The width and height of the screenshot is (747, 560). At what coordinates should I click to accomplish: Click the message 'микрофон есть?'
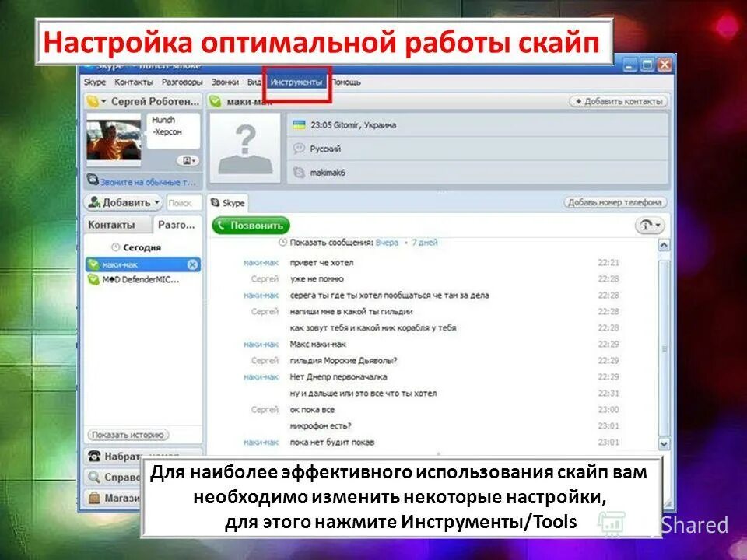tap(321, 425)
